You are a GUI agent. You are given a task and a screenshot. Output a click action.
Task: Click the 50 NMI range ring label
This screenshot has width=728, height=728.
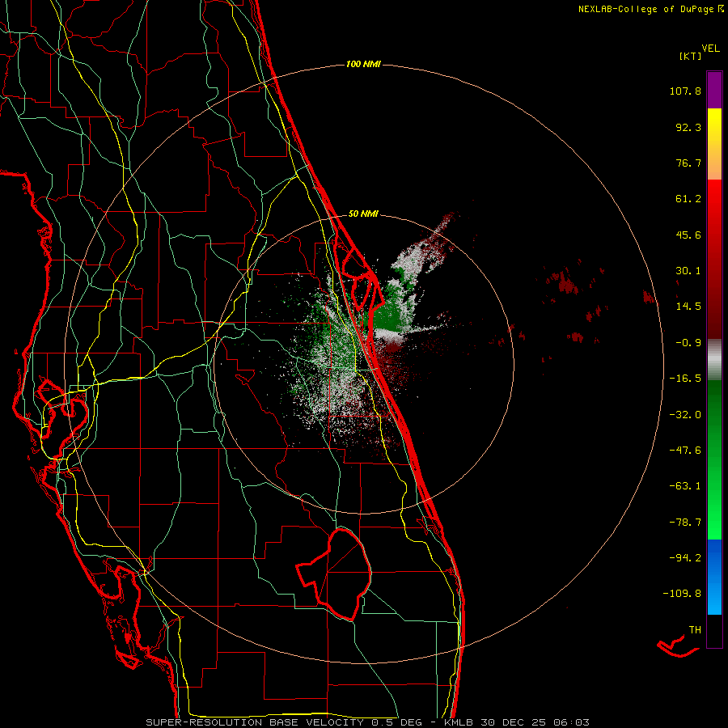363,214
